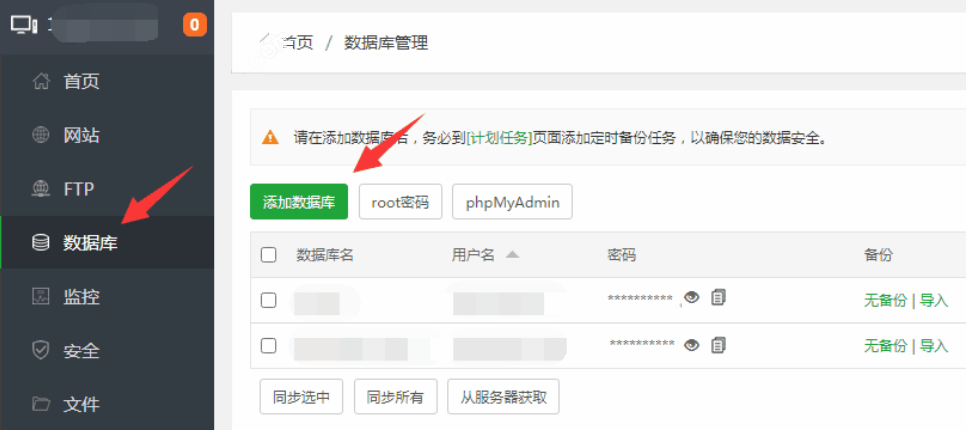Click the FTP globe icon in the sidebar
979x431 pixels.
point(41,189)
